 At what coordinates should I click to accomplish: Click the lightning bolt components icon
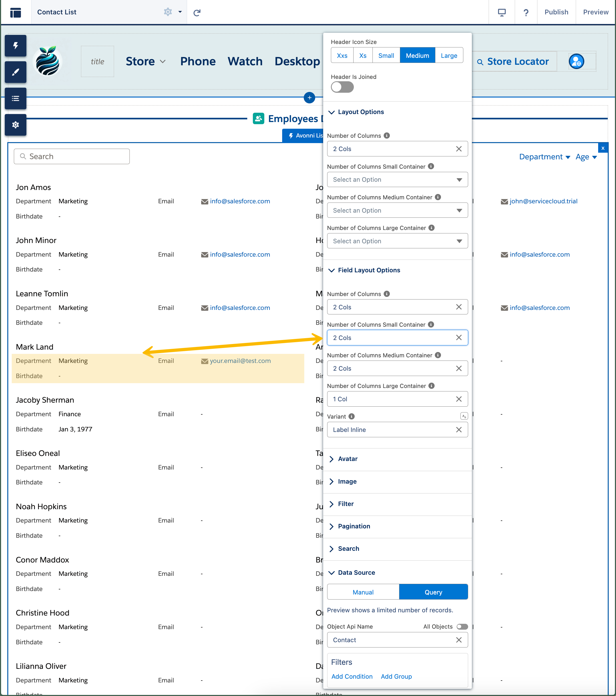15,46
